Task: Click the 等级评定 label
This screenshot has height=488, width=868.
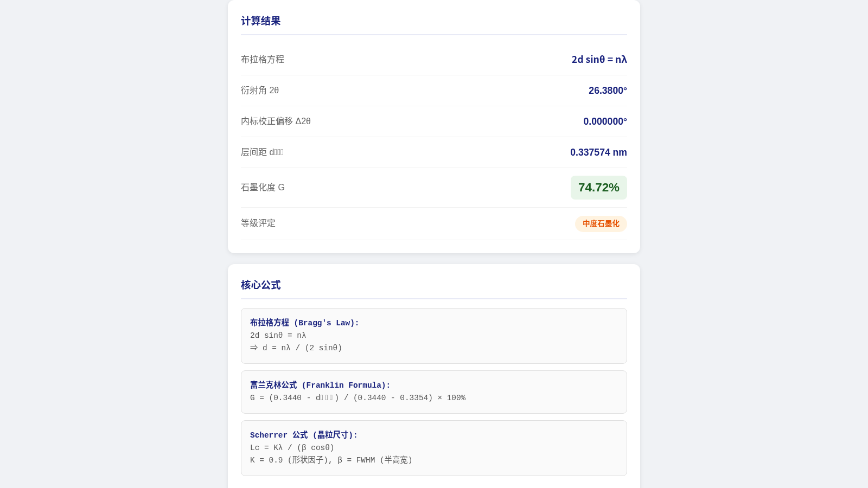Action: click(258, 223)
